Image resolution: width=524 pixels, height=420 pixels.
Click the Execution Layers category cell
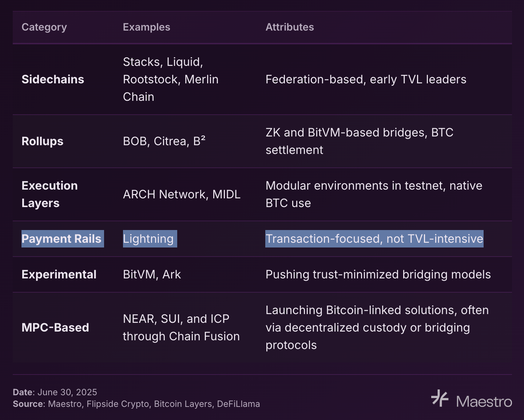tap(49, 194)
